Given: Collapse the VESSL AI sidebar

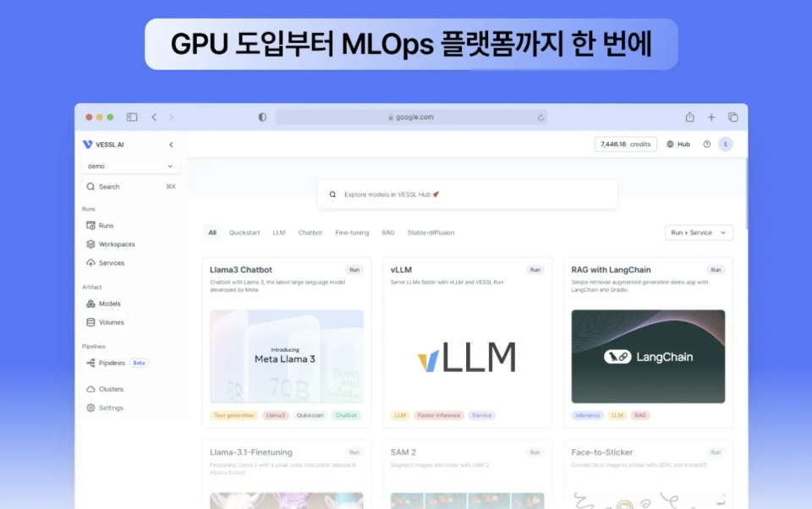Looking at the screenshot, I should click(172, 144).
